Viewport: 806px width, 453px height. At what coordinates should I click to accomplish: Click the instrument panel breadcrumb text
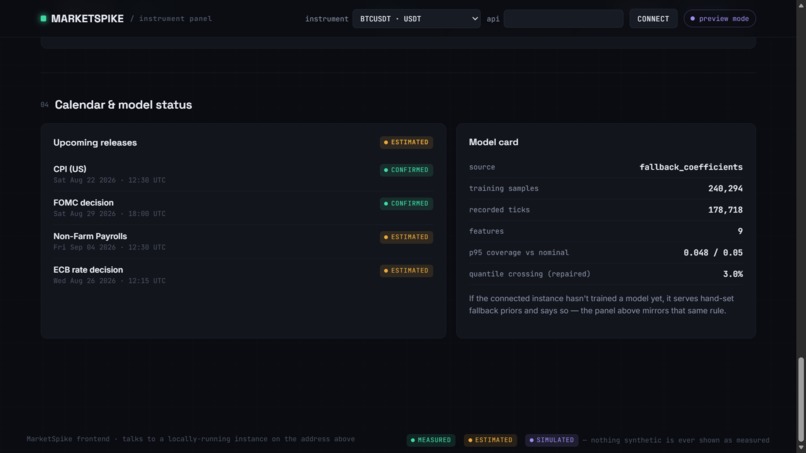pos(175,19)
